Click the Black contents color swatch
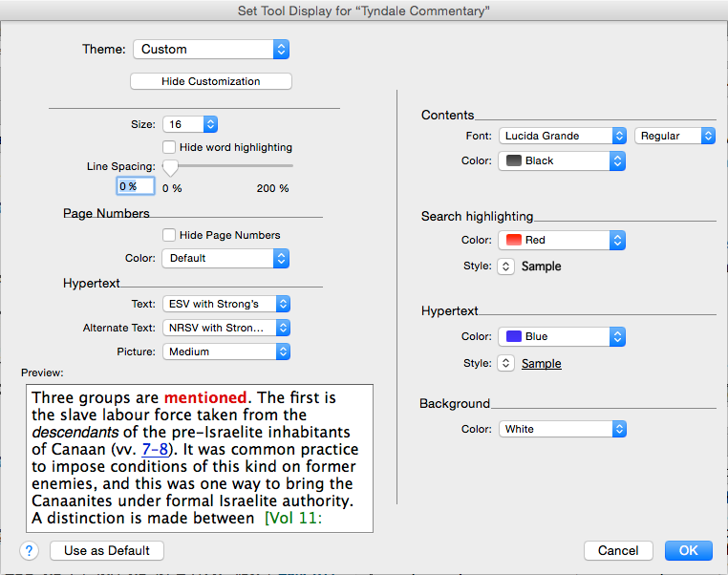728x575 pixels. pyautogui.click(x=513, y=160)
